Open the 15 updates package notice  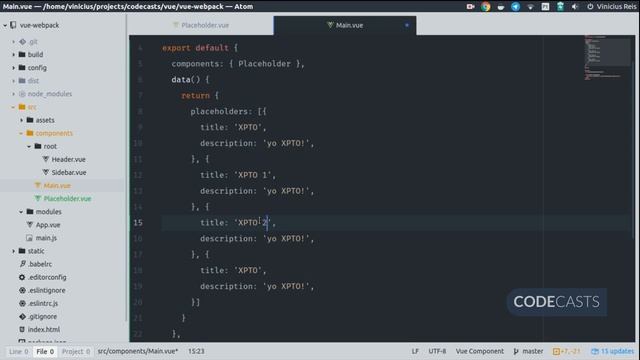click(613, 351)
